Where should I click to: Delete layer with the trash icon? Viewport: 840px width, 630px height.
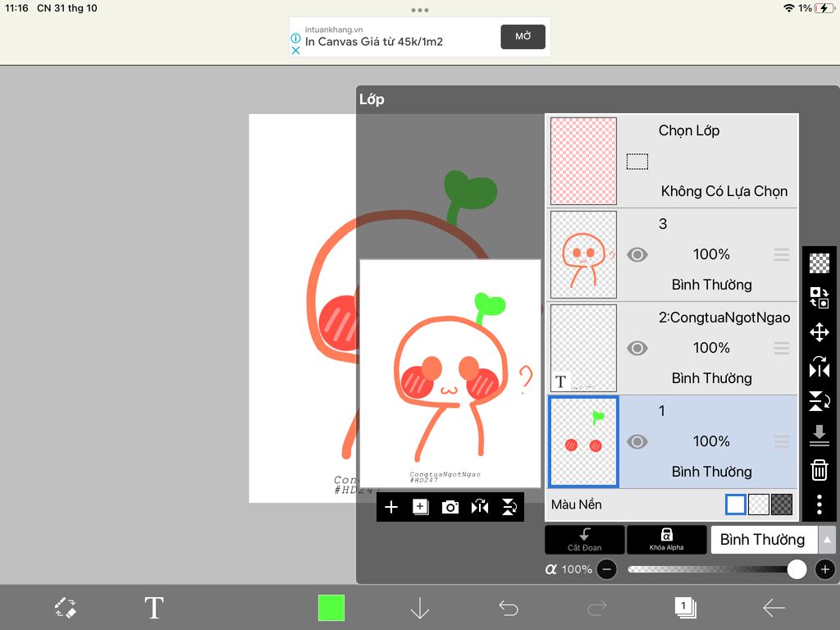pyautogui.click(x=819, y=470)
